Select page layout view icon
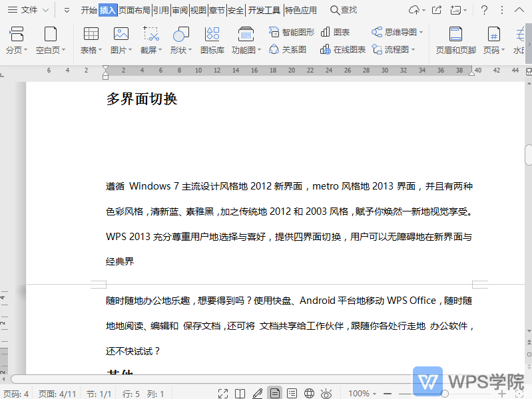This screenshot has height=399, width=532. point(275,393)
